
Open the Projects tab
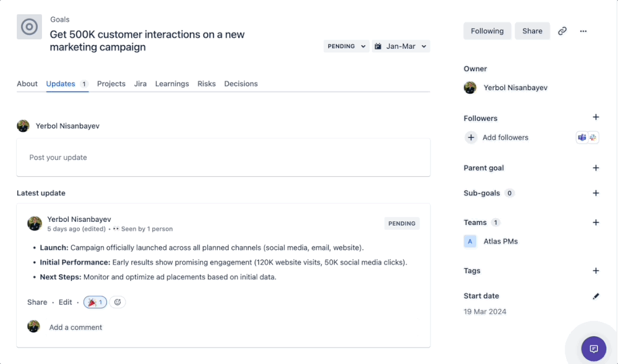(111, 84)
